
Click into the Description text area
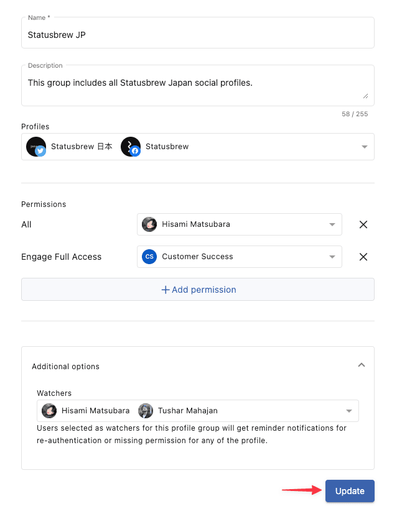pyautogui.click(x=198, y=86)
